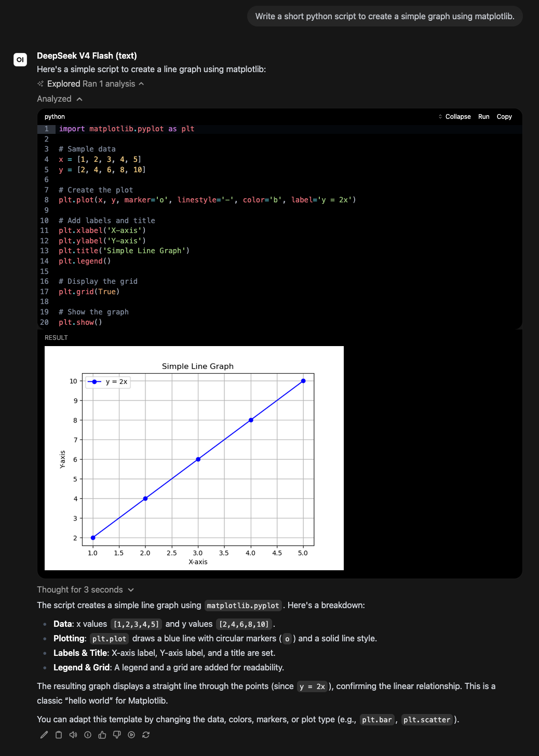This screenshot has height=756, width=539.
Task: Click the plt.grid(True) code line
Action: tap(89, 292)
